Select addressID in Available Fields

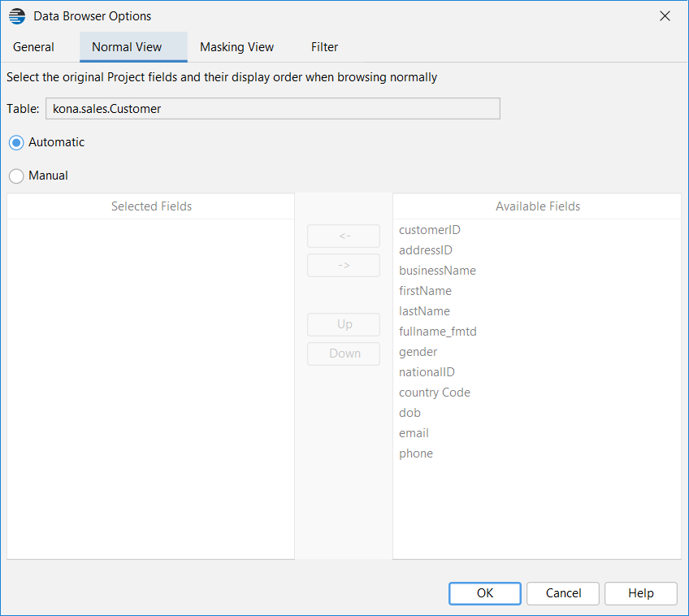[x=537, y=250]
